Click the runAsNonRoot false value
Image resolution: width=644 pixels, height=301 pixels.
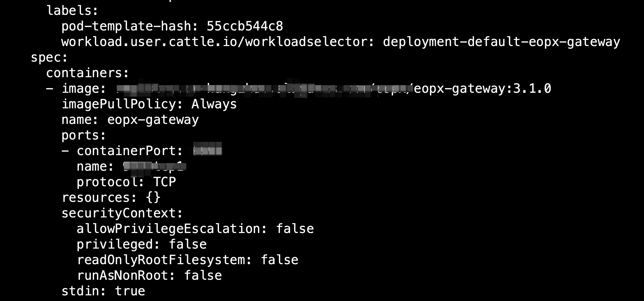click(203, 276)
